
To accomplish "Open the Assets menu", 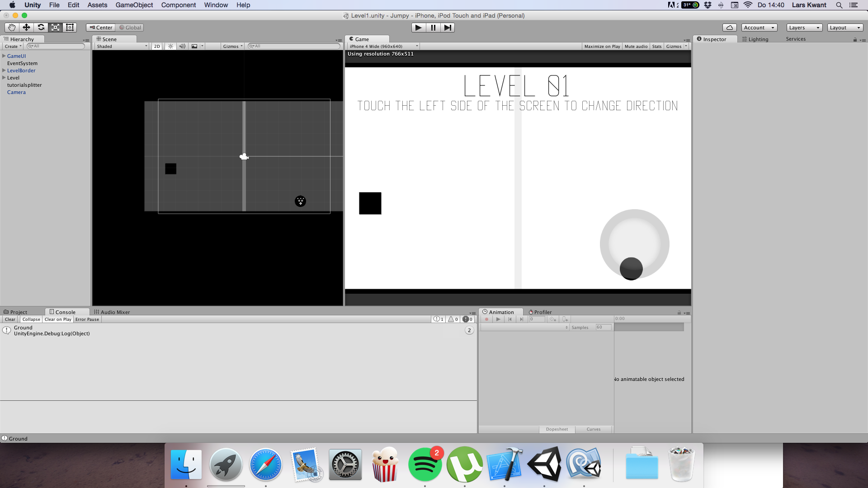I will click(x=97, y=5).
